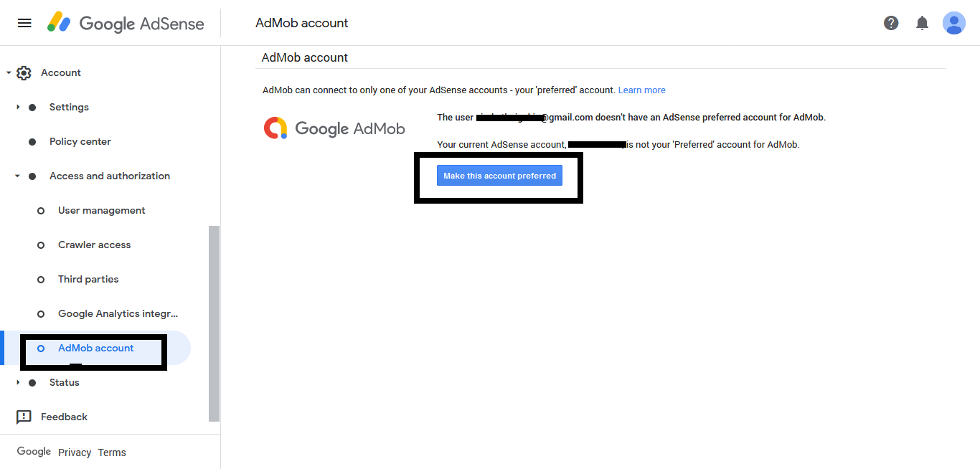This screenshot has height=469, width=980.
Task: Go to User management page
Action: click(101, 211)
